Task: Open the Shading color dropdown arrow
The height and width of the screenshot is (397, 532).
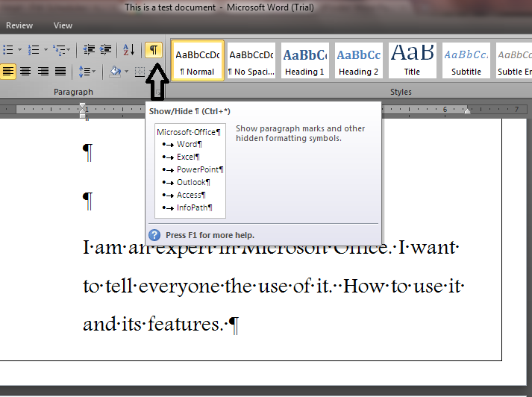Action: coord(126,72)
